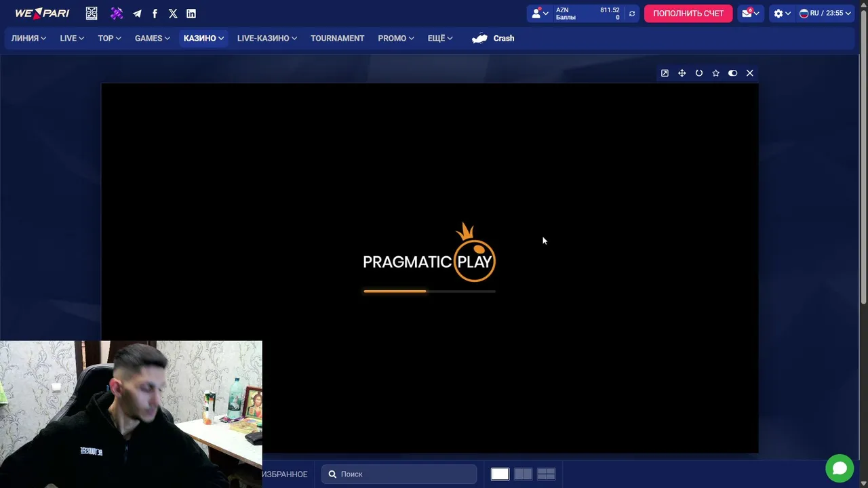Toggle the game mode switch
This screenshot has height=488, width=868.
pyautogui.click(x=732, y=73)
